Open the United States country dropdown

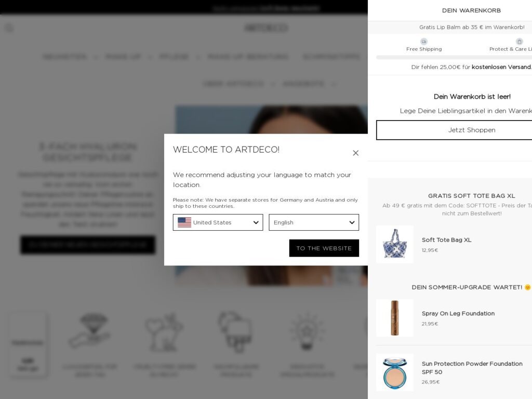(x=218, y=222)
